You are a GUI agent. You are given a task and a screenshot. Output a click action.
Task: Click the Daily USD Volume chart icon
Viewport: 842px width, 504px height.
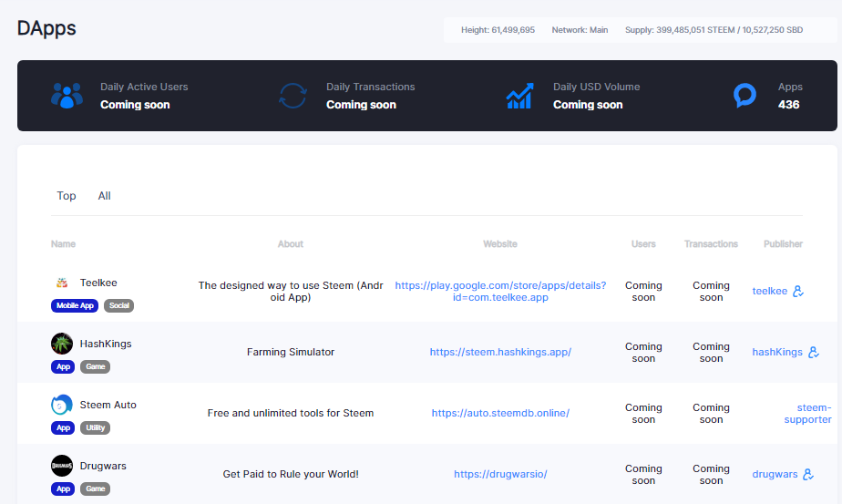(x=519, y=96)
